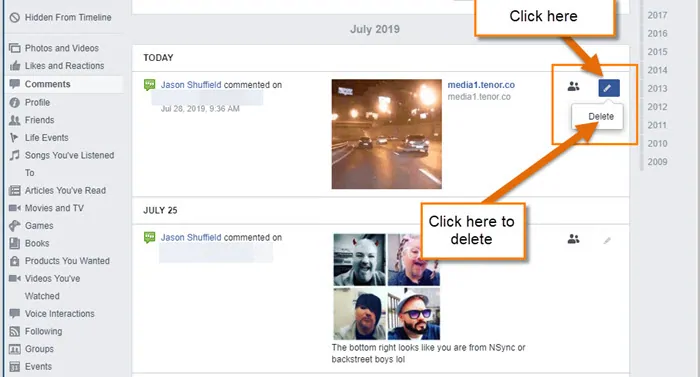Viewport: 700px width, 377px height.
Task: Open audience selector icon on July 25 comment
Action: coord(574,239)
